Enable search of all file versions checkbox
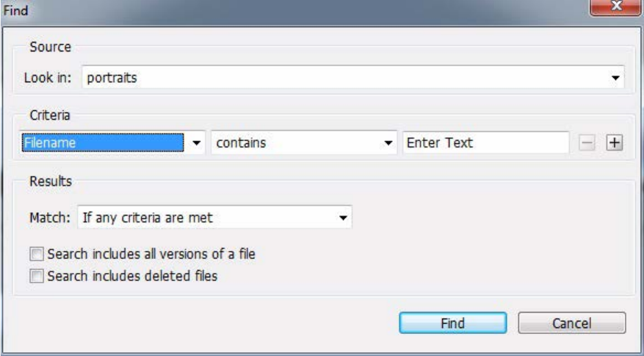This screenshot has width=644, height=356. click(36, 254)
